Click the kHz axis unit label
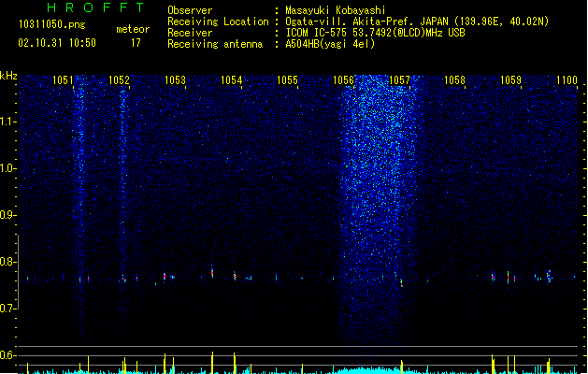This screenshot has height=374, width=588. (8, 76)
